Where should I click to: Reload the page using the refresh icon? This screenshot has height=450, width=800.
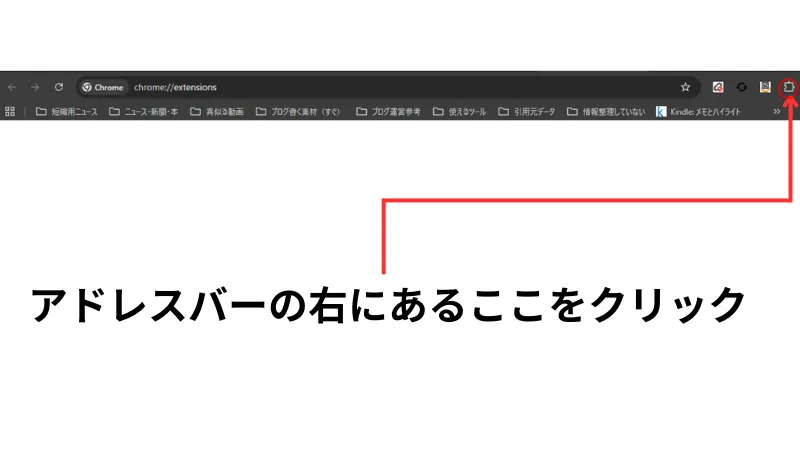tap(59, 87)
